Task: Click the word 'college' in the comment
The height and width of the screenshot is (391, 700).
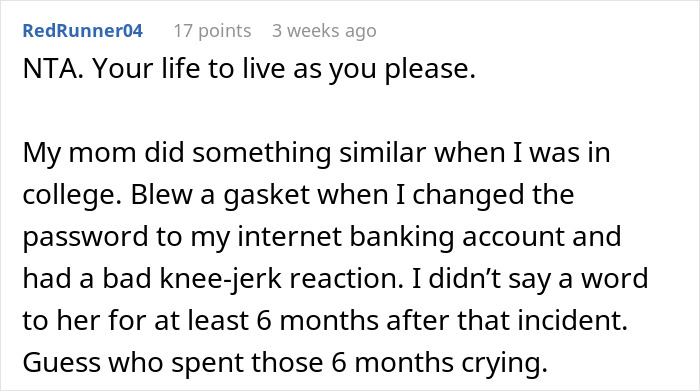Action: (x=72, y=196)
